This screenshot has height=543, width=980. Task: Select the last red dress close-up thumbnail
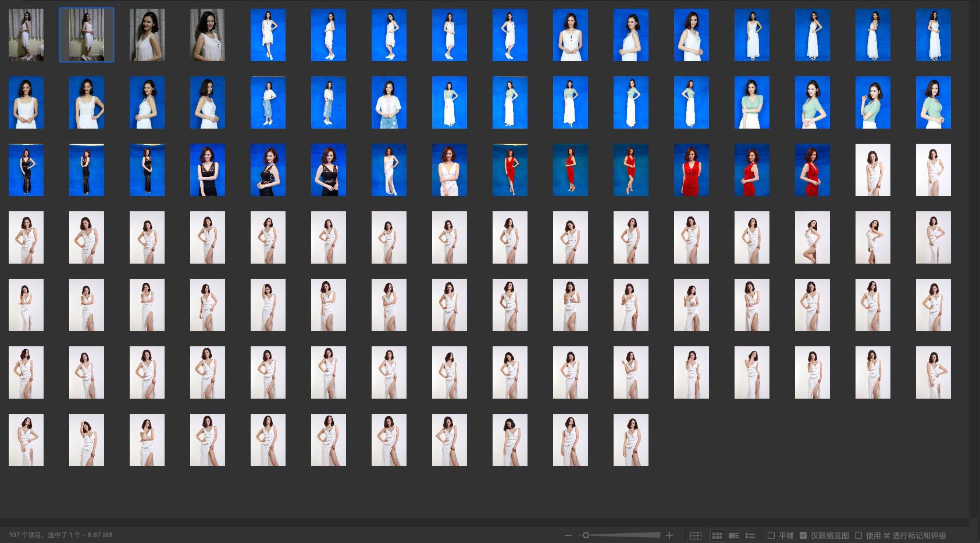point(812,170)
